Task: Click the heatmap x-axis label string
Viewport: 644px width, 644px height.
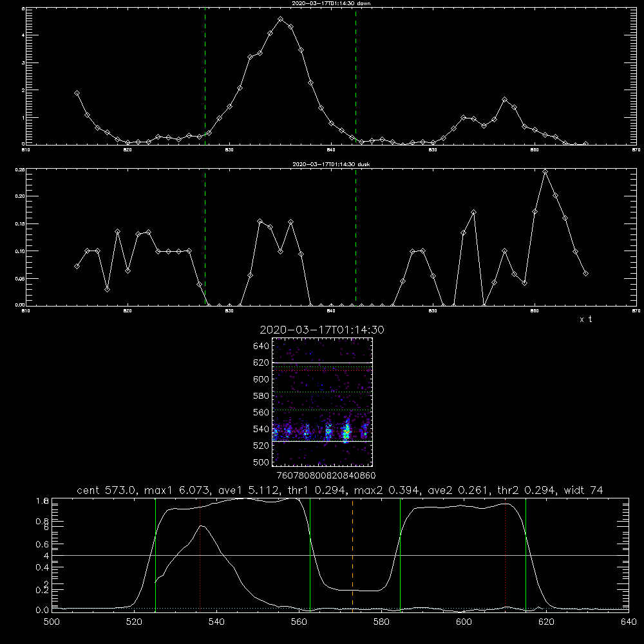Action: point(326,475)
